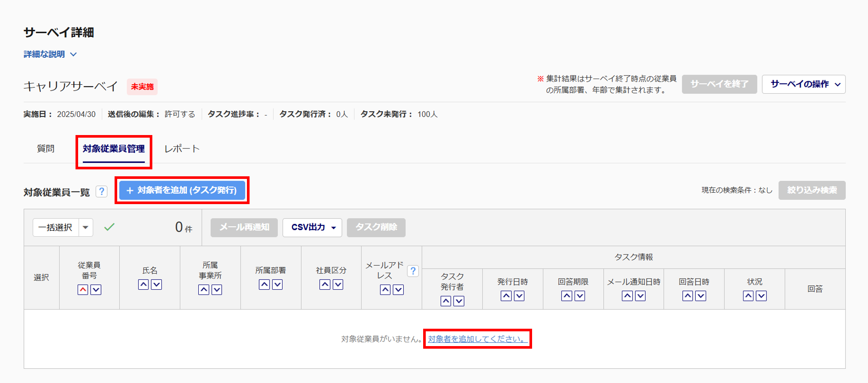Sort タスク発行者 column descending
Screen dimensions: 868x383
point(459,301)
